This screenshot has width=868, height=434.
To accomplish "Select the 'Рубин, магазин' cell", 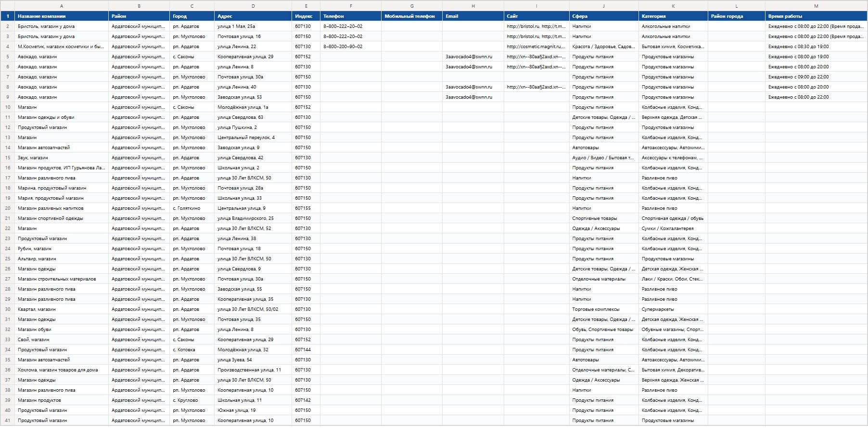I will pyautogui.click(x=62, y=249).
